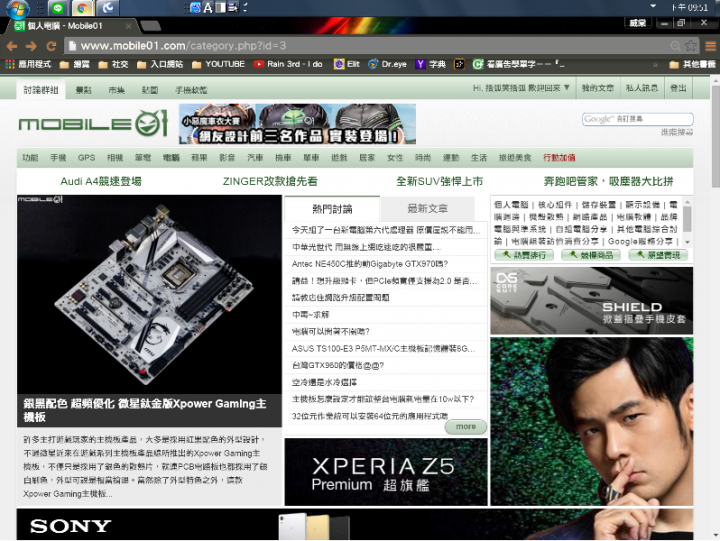The image size is (720, 541).
Task: Open the ZINGER改款搶先看 link
Action: [x=270, y=181]
